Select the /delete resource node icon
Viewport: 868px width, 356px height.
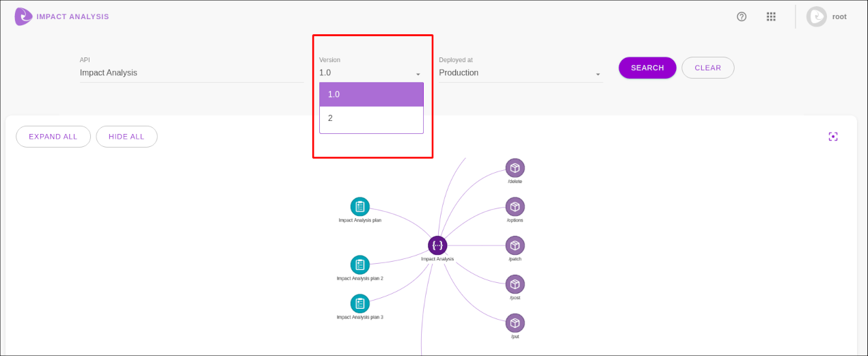(515, 167)
